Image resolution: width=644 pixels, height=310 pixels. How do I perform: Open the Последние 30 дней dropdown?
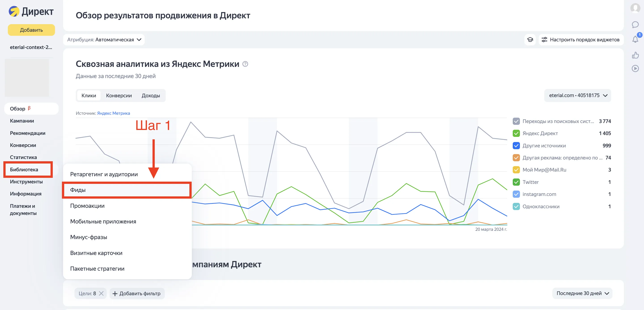(x=582, y=293)
